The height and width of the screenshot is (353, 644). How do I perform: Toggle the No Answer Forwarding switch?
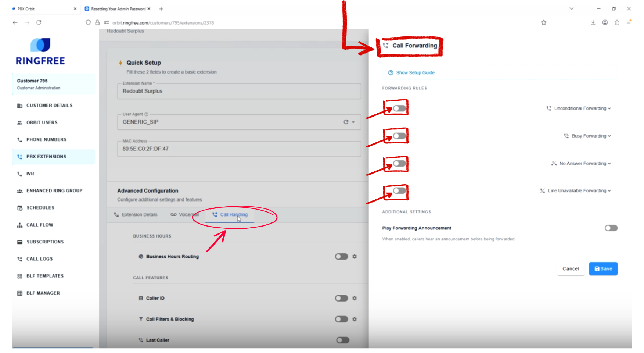point(399,164)
